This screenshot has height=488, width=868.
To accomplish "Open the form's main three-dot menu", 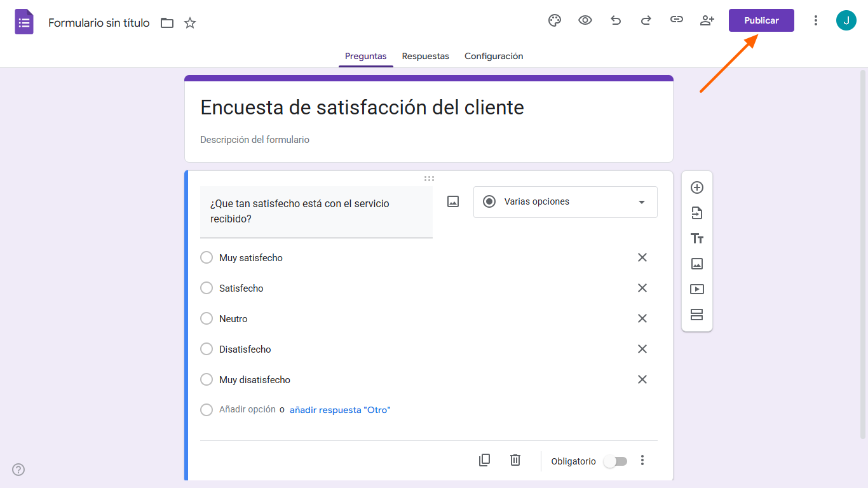I will (x=816, y=20).
